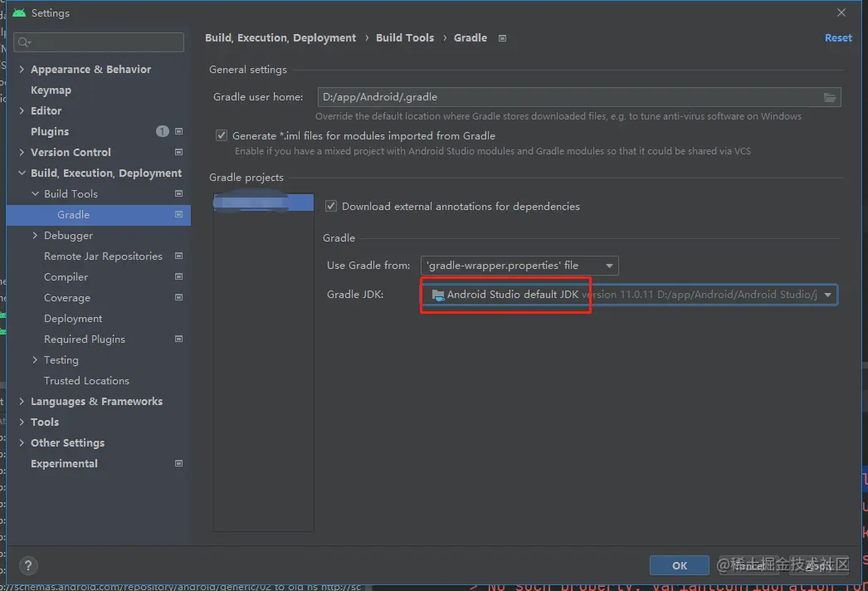Click project-level icon on selected Gradle row

178,214
